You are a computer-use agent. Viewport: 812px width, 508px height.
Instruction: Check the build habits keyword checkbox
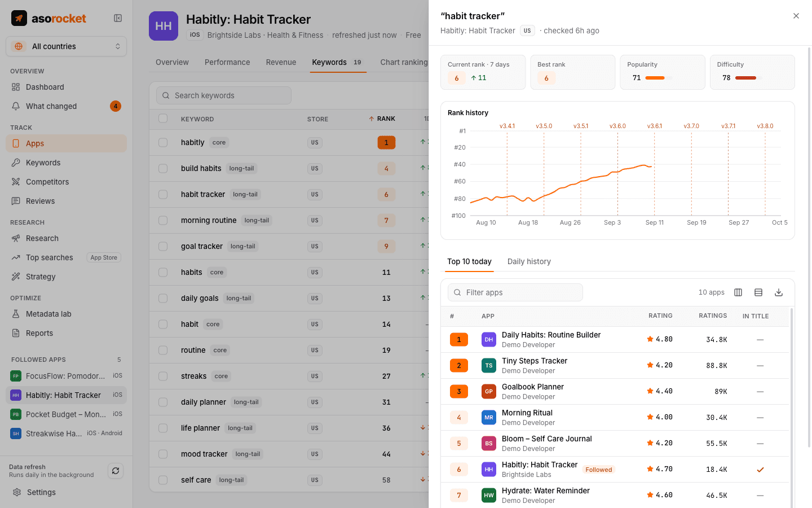(163, 168)
